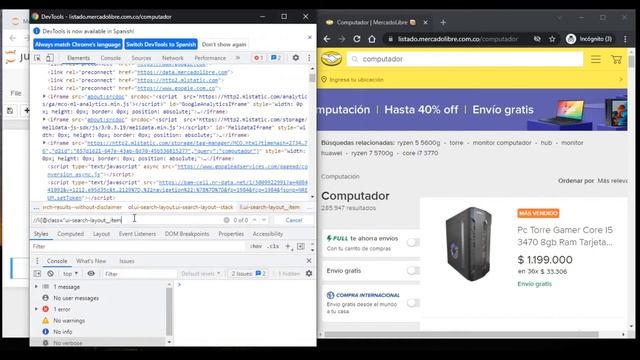Toggle the device toolbar icon in DevTools
The height and width of the screenshot is (360, 640).
50,58
